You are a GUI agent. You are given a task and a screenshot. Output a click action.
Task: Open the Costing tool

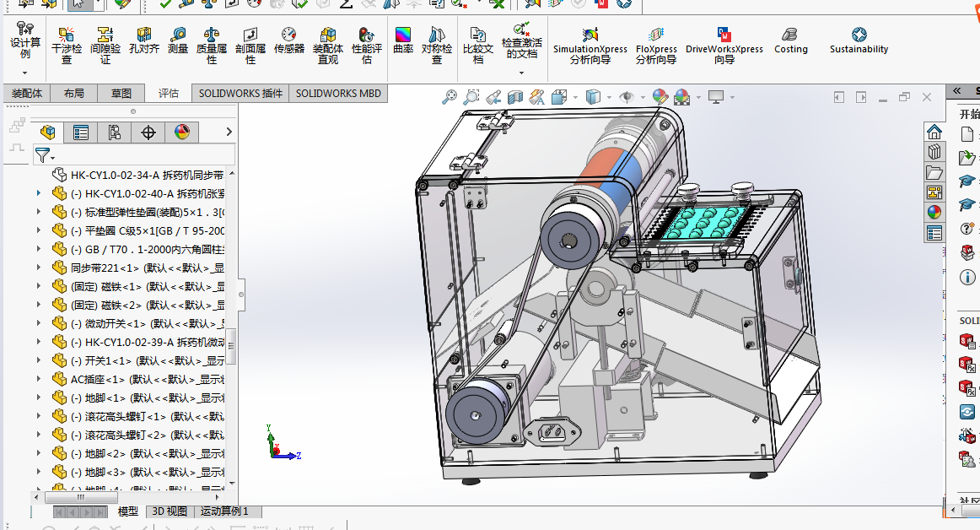(x=790, y=40)
